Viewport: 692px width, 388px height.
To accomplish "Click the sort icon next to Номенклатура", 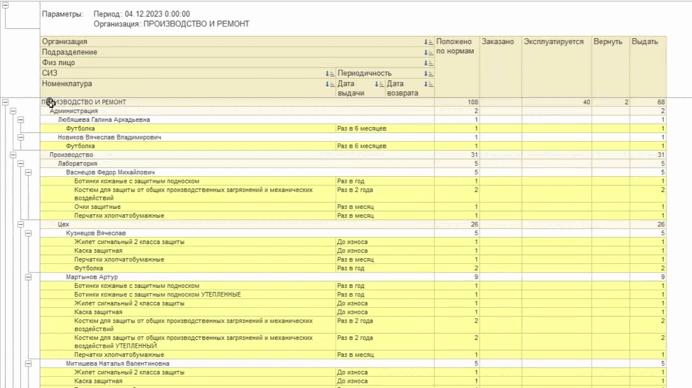I will (x=330, y=84).
